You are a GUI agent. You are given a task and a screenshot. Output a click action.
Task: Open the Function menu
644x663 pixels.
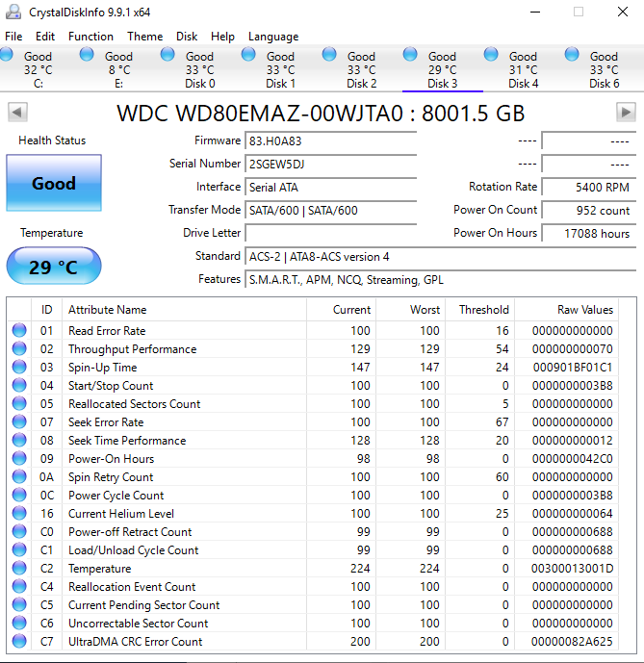click(90, 37)
